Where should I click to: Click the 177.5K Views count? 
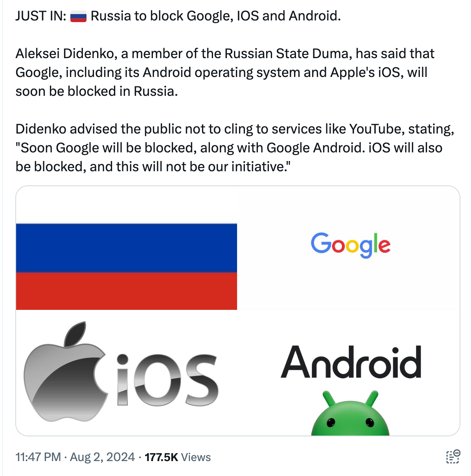pyautogui.click(x=178, y=457)
